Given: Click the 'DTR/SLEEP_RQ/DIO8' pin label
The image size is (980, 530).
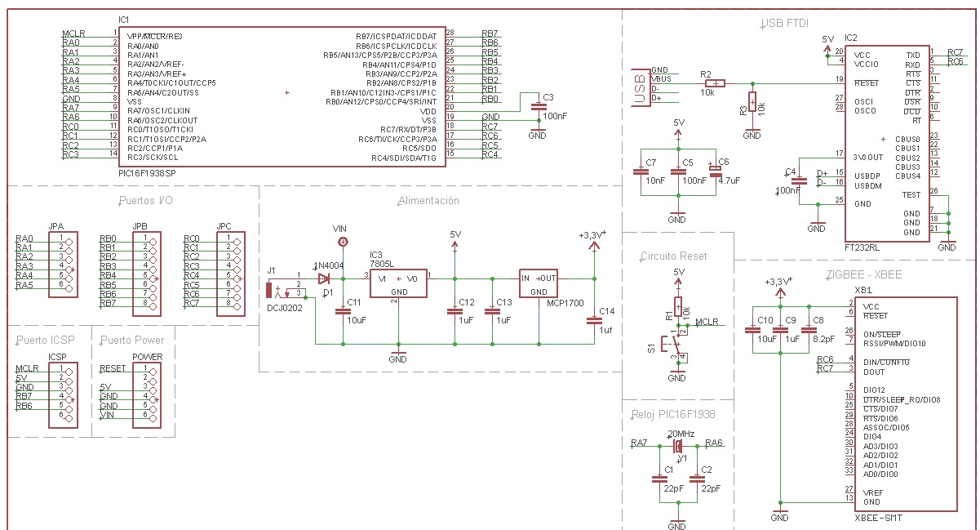Looking at the screenshot, I should click(x=902, y=399).
